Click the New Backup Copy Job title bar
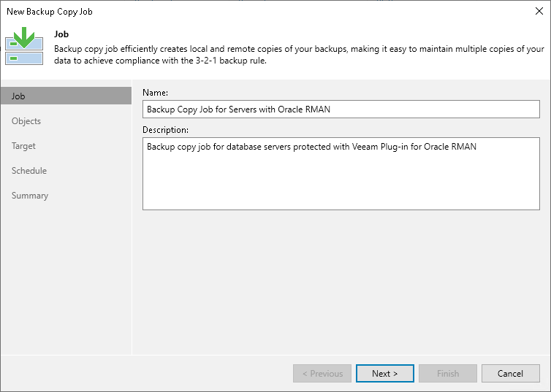Viewport: 551px width, 392px height. [x=219, y=12]
